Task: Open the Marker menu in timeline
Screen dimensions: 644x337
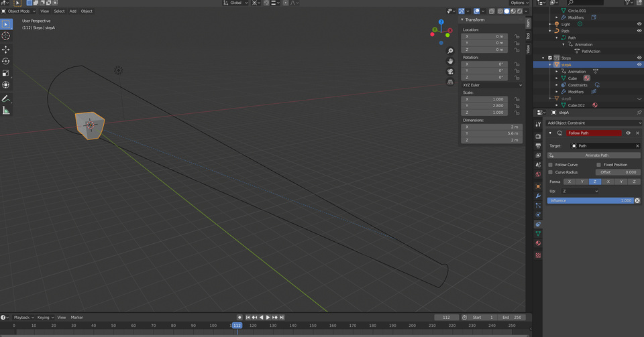Action: [76, 318]
